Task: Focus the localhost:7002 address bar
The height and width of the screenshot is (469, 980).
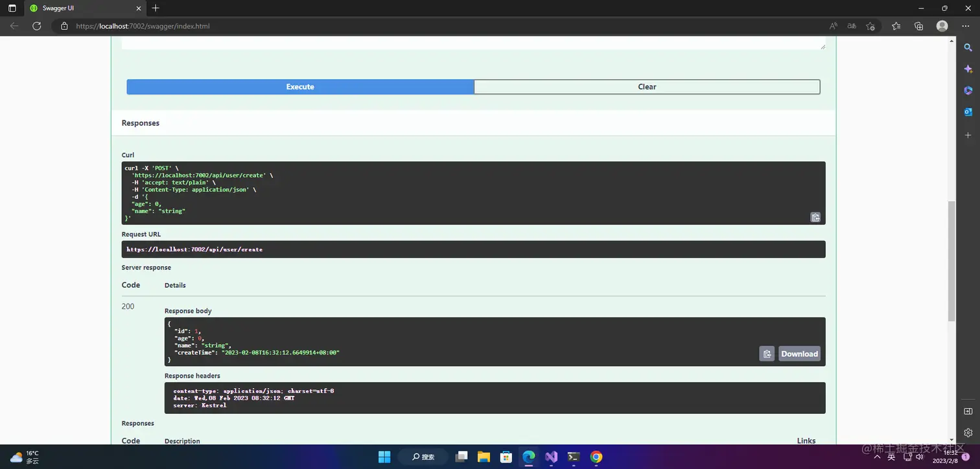Action: point(441,26)
